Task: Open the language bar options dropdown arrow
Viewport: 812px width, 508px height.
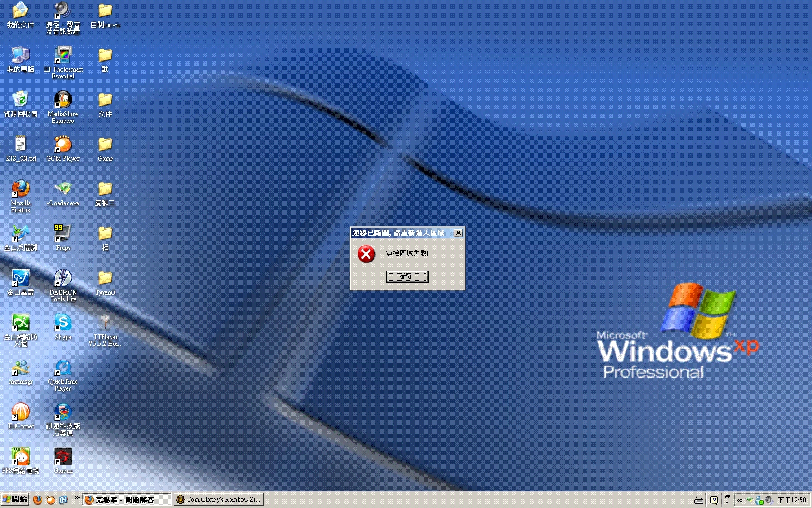Action: tap(727, 502)
